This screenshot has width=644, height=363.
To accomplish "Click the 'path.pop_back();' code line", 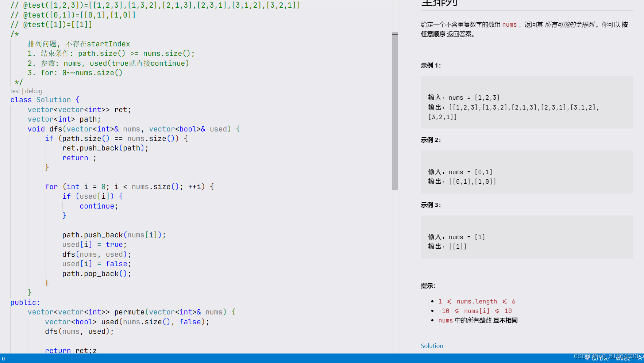I will point(97,274).
